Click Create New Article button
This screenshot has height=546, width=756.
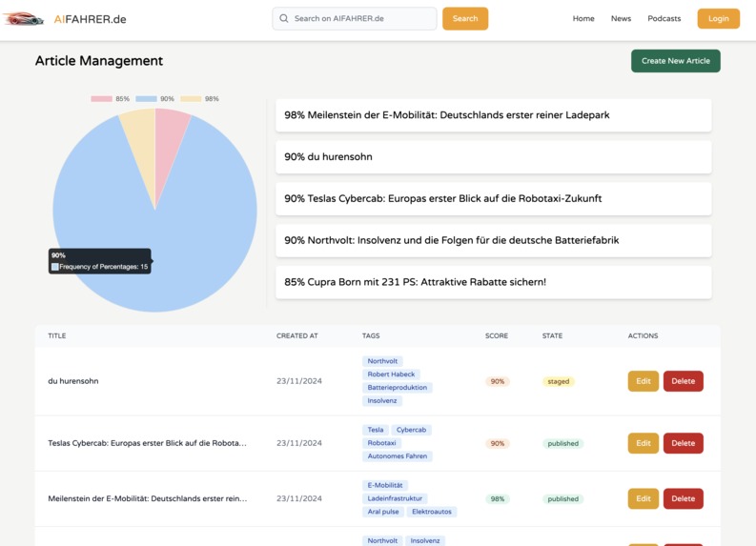[x=676, y=61]
